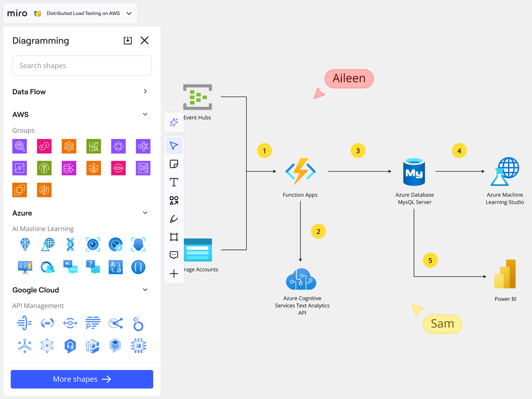Viewport: 532px width, 399px height.
Task: Select the green dollar AWS shape
Action: click(44, 168)
